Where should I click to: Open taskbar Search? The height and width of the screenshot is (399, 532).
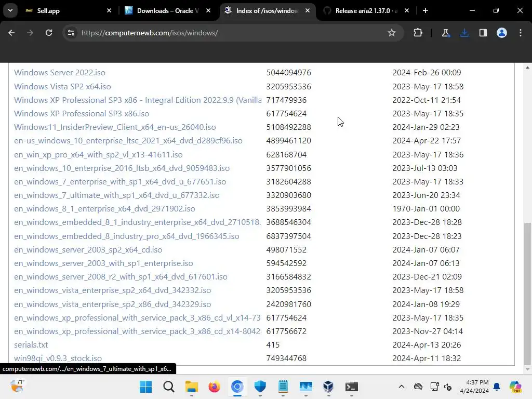coord(169,387)
